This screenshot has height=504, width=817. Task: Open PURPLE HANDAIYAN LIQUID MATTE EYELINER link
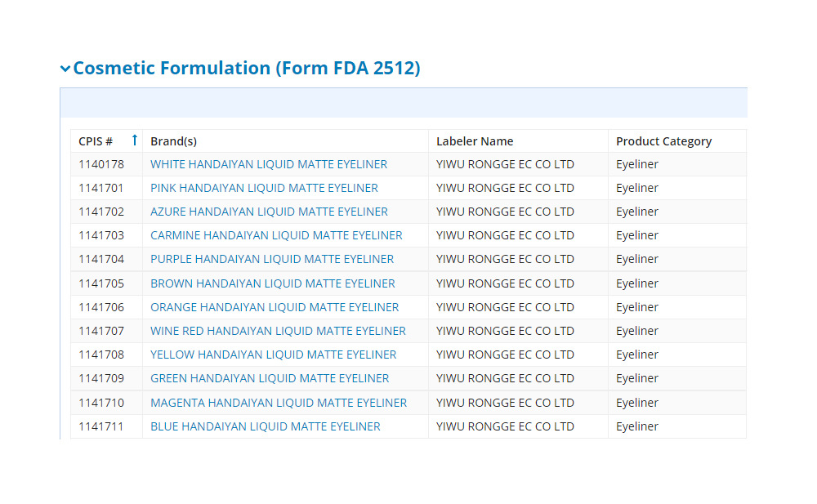pos(272,259)
